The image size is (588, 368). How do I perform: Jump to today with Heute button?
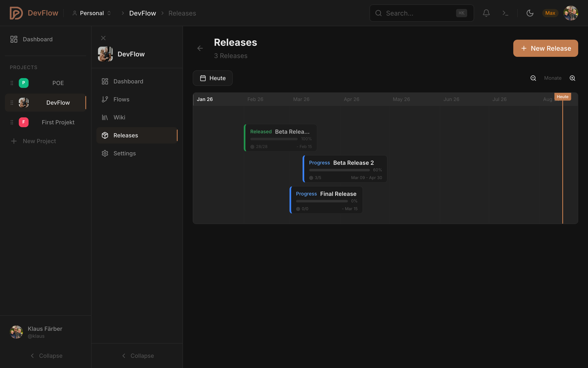(x=213, y=78)
